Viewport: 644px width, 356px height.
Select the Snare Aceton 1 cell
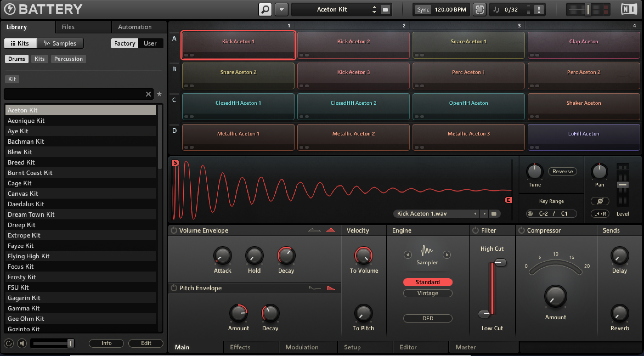tap(468, 45)
